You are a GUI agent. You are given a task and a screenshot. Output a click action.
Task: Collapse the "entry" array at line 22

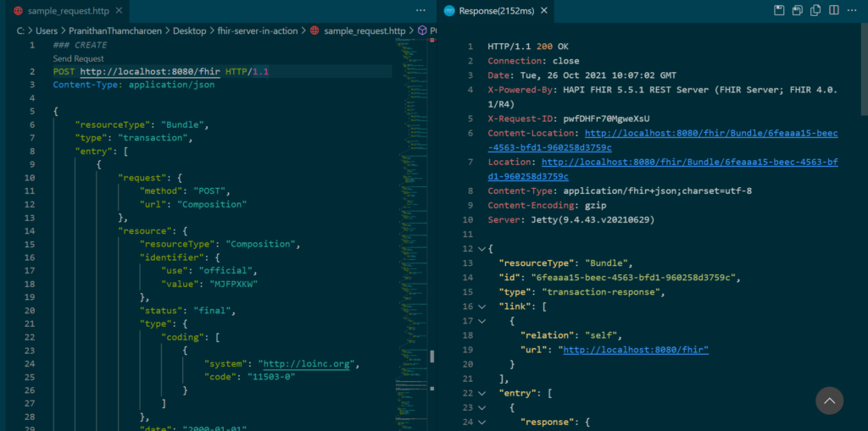[481, 393]
